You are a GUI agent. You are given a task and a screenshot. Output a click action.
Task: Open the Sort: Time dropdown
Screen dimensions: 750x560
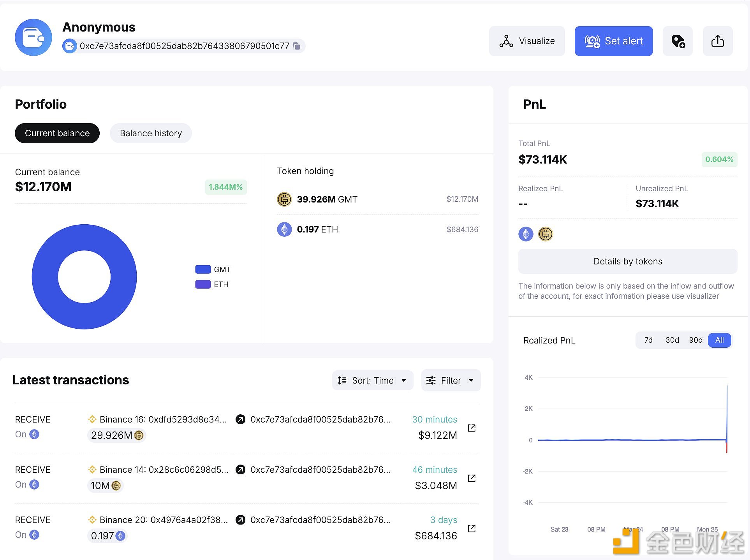(372, 380)
